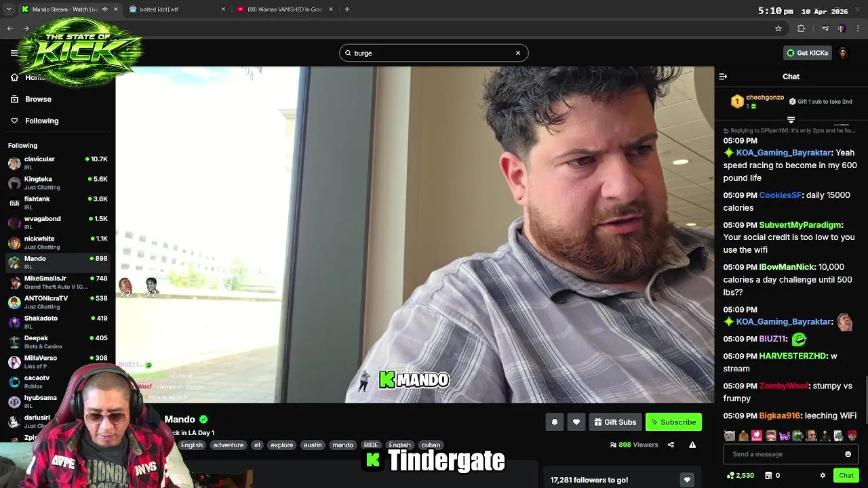
Task: Open the Kick sidebar hamburger menu
Action: pos(14,53)
